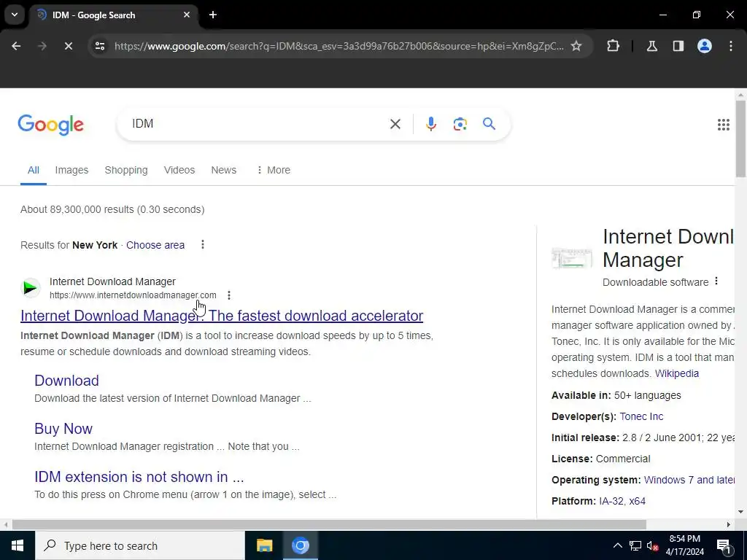The height and width of the screenshot is (560, 747).
Task: Open the Windows Start menu
Action: pyautogui.click(x=18, y=545)
